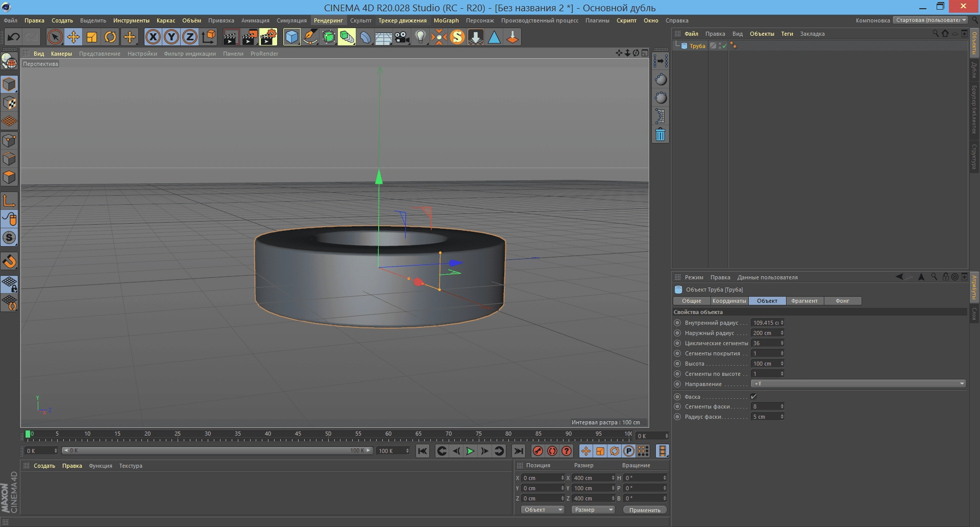Viewport: 980px width, 527px height.
Task: Open the Общие tab
Action: pyautogui.click(x=692, y=301)
